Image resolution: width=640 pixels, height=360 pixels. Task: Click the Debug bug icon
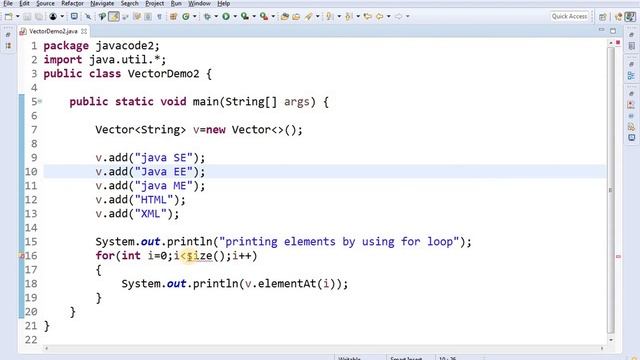[207, 17]
